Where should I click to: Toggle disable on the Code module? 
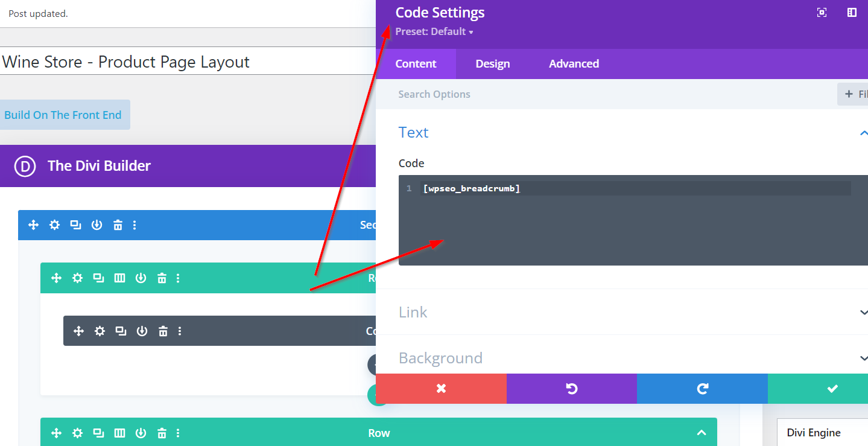pyautogui.click(x=142, y=331)
